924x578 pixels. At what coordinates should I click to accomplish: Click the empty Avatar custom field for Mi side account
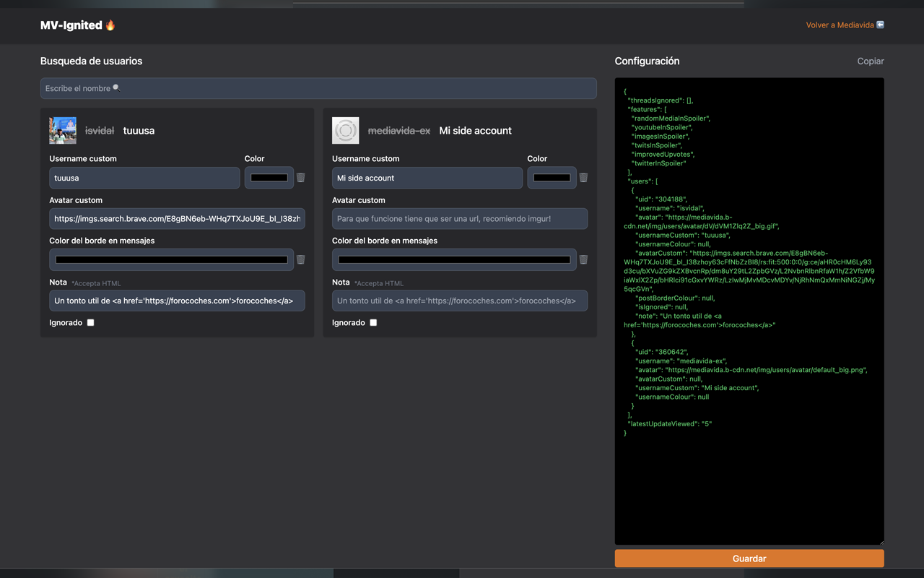(460, 218)
